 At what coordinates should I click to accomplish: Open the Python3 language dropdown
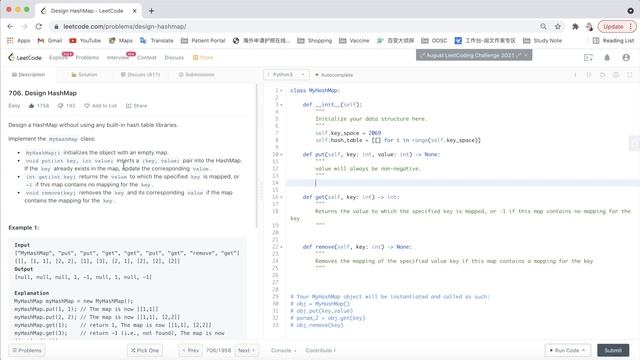(x=286, y=75)
